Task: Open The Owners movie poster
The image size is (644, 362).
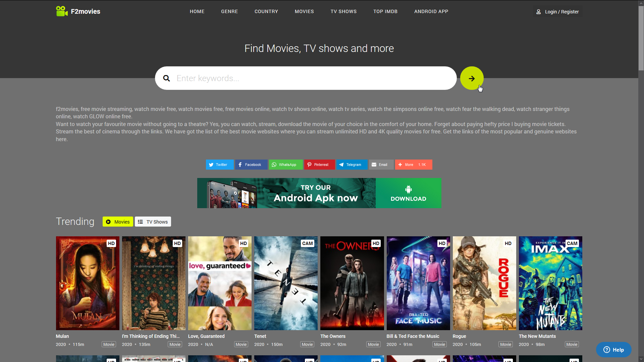Action: coord(352,283)
